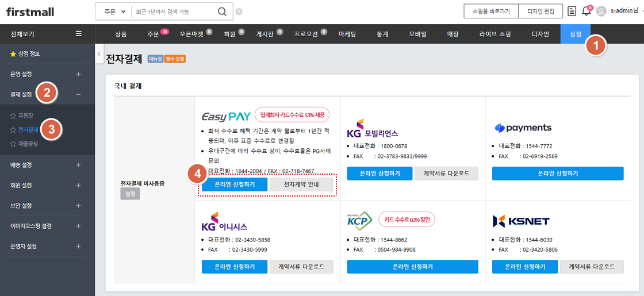Click 쇼핑몰 바로가기 button
This screenshot has width=644, height=296.
(491, 11)
